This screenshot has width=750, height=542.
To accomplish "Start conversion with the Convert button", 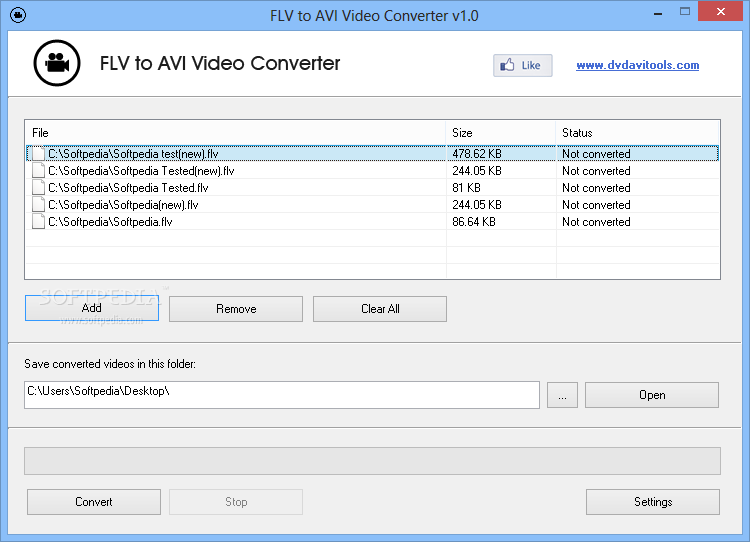I will (94, 502).
